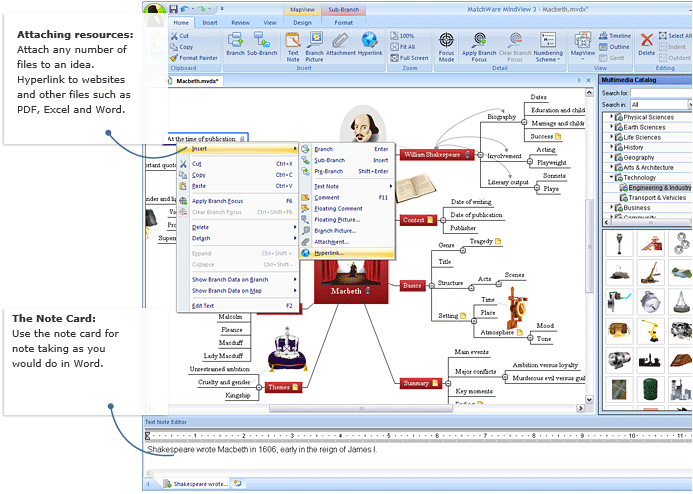Image resolution: width=693 pixels, height=494 pixels.
Task: Open the MapView dropdown button
Action: (583, 46)
